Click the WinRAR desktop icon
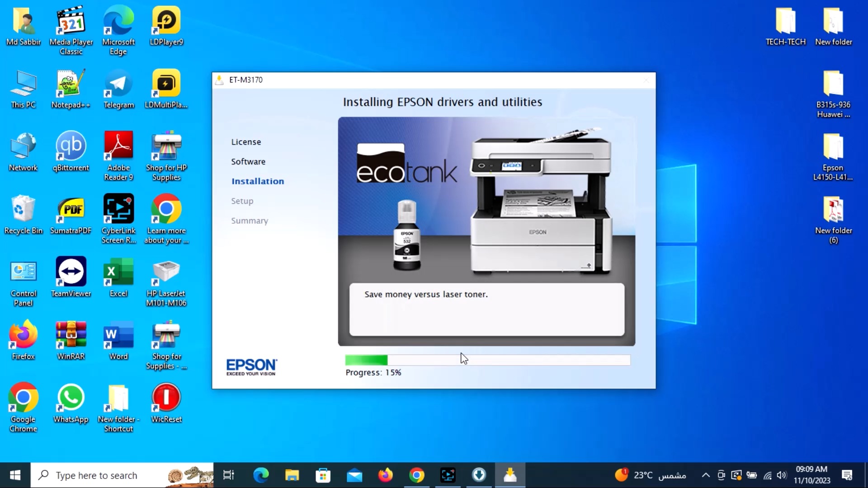 (x=71, y=340)
